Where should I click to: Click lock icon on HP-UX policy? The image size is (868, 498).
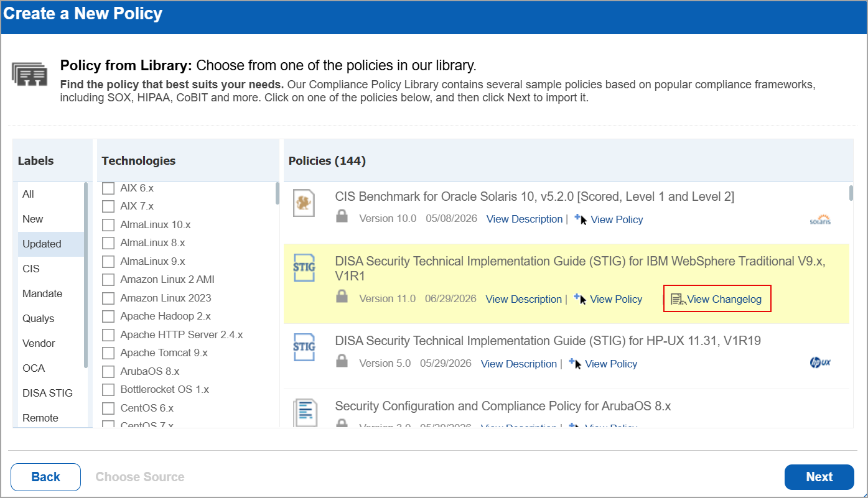pos(342,361)
